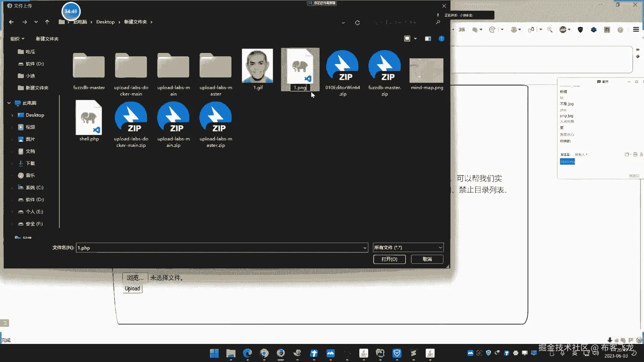
Task: Click the up directory arrow
Action: coord(47,22)
